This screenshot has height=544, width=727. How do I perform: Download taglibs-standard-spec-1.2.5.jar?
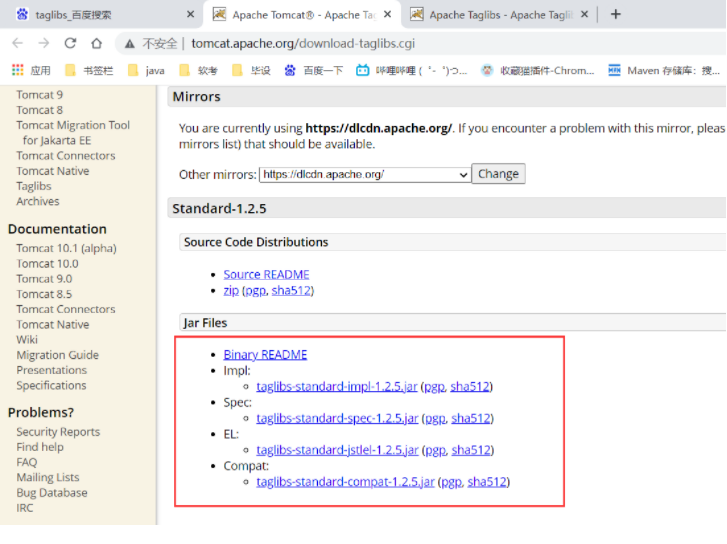pos(337,418)
